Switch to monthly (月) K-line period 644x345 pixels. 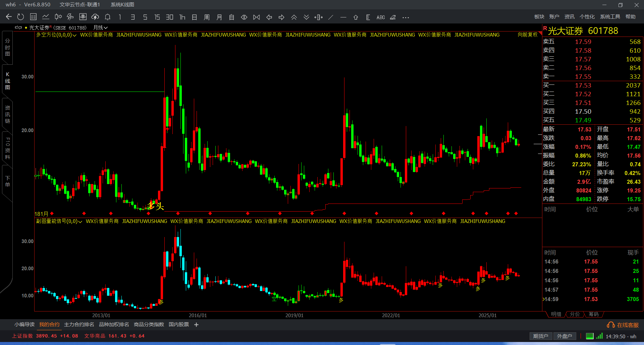click(x=219, y=17)
